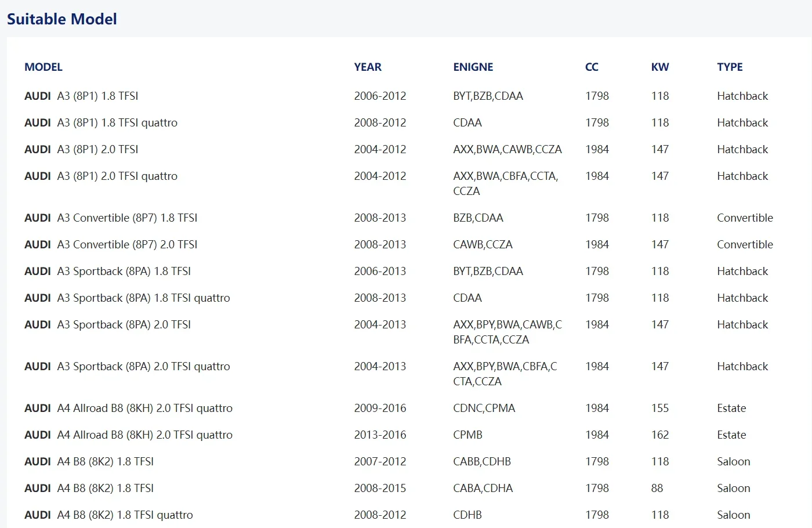This screenshot has width=812, height=528.
Task: Select AUDI A3 Convertible (8P7) 1.8 TFSI
Action: pyautogui.click(x=406, y=218)
